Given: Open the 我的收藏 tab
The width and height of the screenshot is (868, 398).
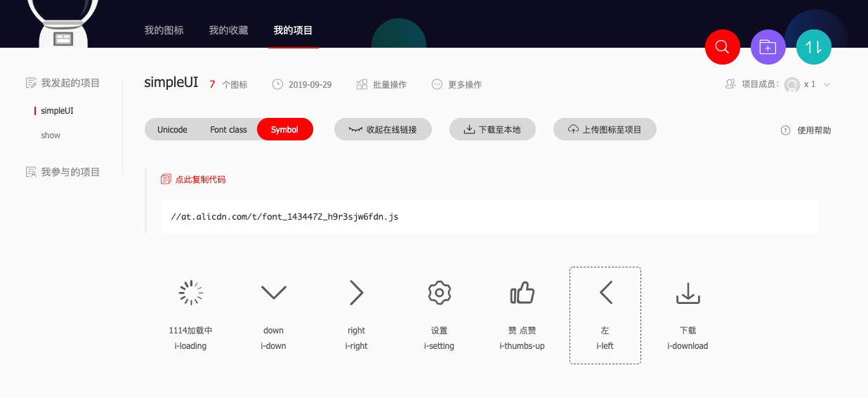Looking at the screenshot, I should click(x=228, y=30).
